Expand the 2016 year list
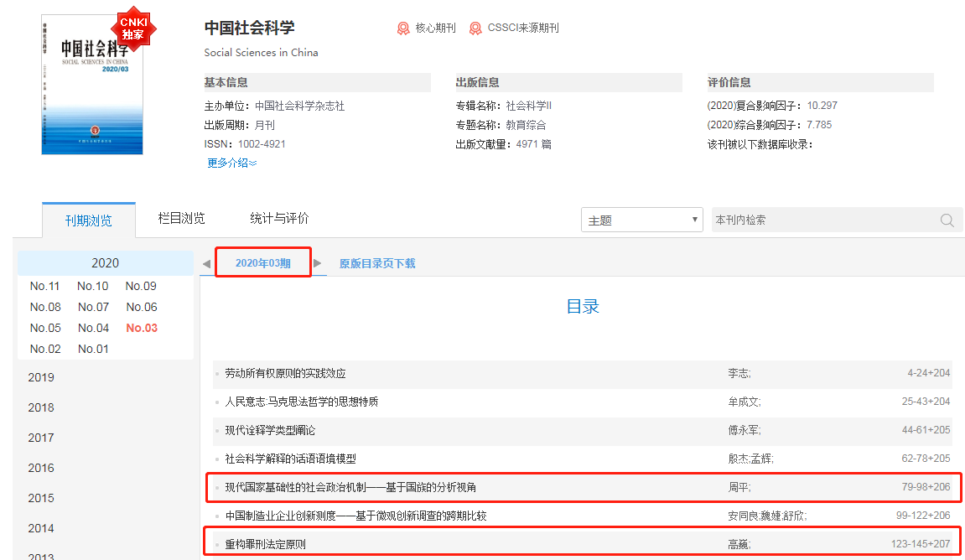The image size is (965, 560). tap(41, 468)
